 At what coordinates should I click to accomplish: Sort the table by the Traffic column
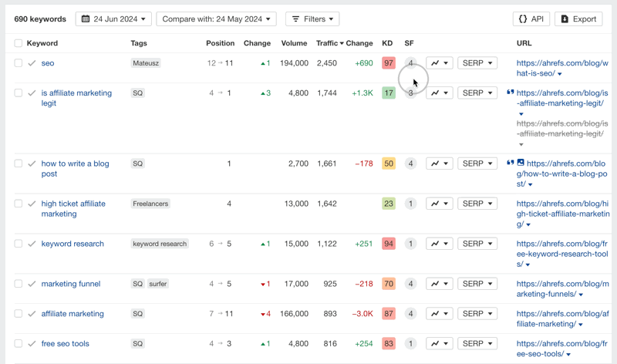[x=329, y=43]
